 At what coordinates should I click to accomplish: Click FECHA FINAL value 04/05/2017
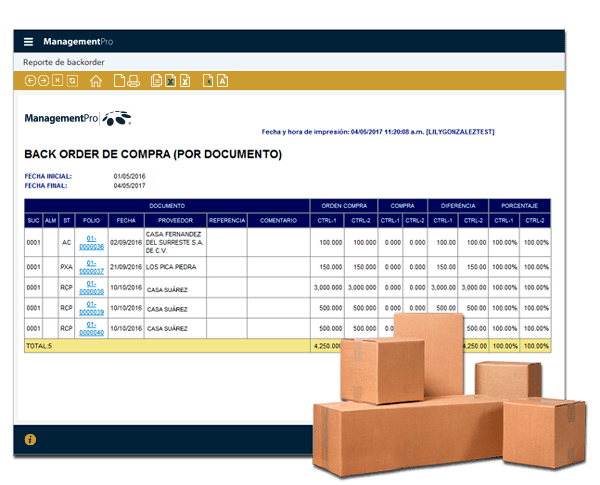tap(129, 186)
